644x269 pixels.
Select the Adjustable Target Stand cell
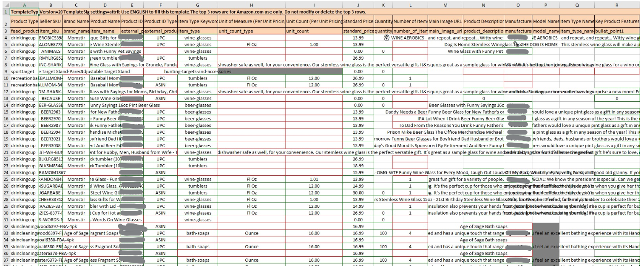point(105,72)
